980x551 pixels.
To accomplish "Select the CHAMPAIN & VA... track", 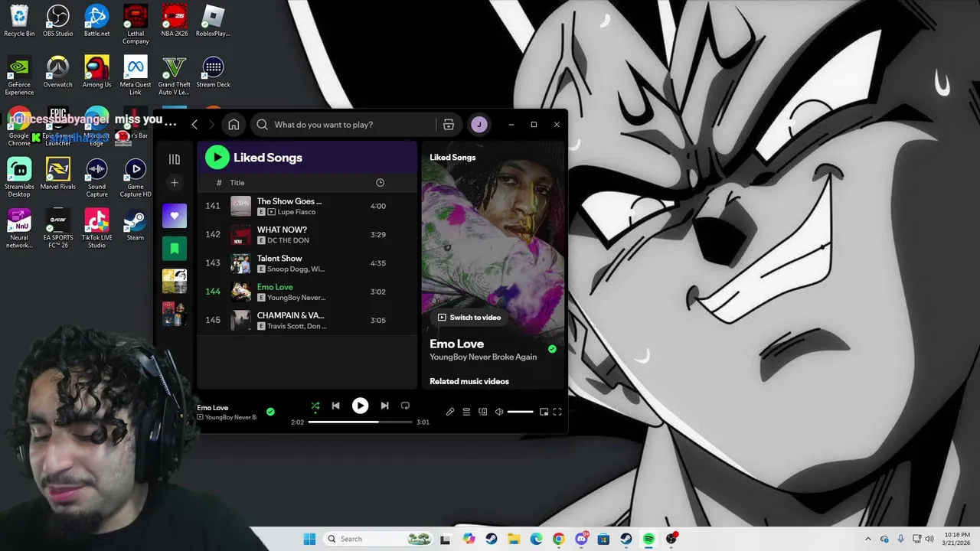I will [306, 320].
